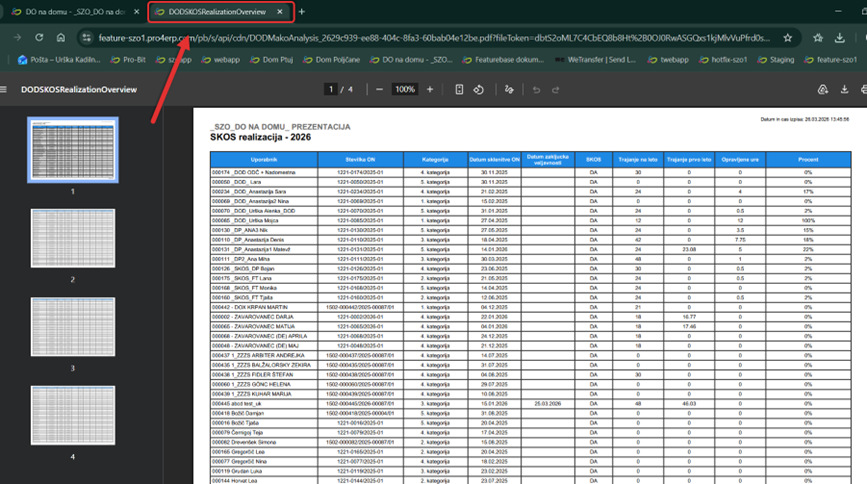Jump to page 4 thumbnail
This screenshot has height=484, width=867.
[72, 415]
